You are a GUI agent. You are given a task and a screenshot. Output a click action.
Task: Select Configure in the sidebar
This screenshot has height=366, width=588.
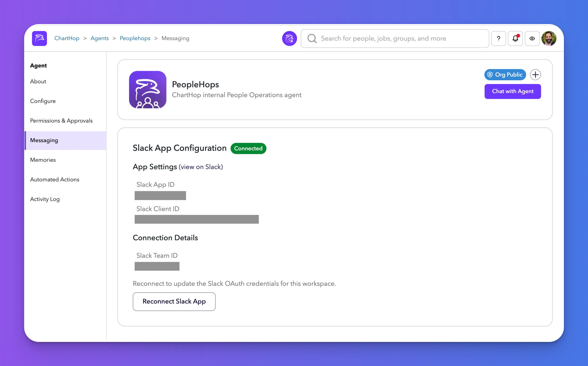[65, 101]
